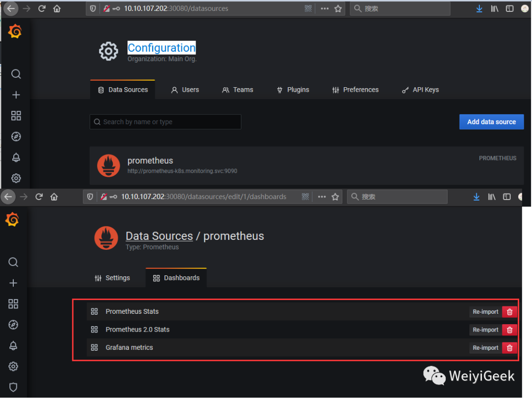Click the Search by name or type field
This screenshot has height=401, width=532.
[165, 122]
